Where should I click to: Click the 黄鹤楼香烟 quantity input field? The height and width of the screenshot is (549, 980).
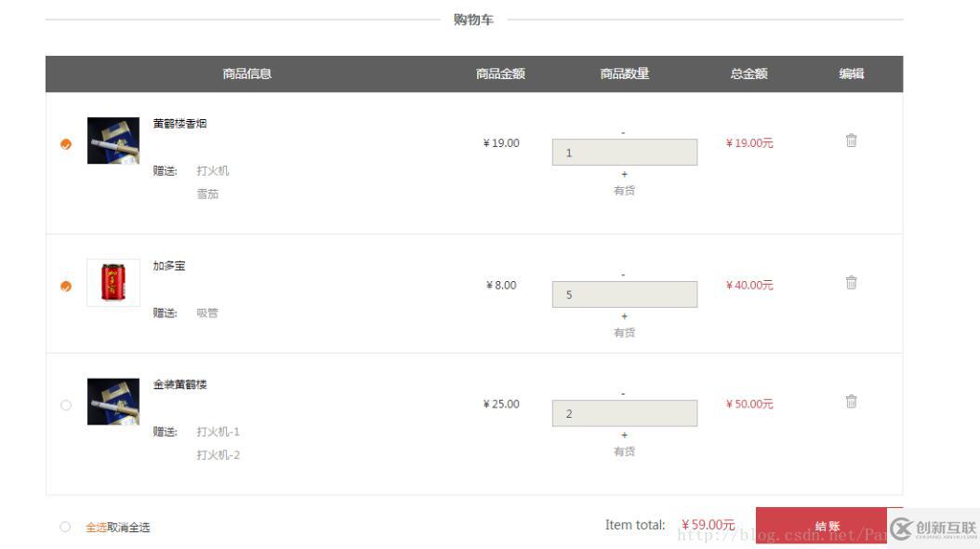pyautogui.click(x=624, y=153)
